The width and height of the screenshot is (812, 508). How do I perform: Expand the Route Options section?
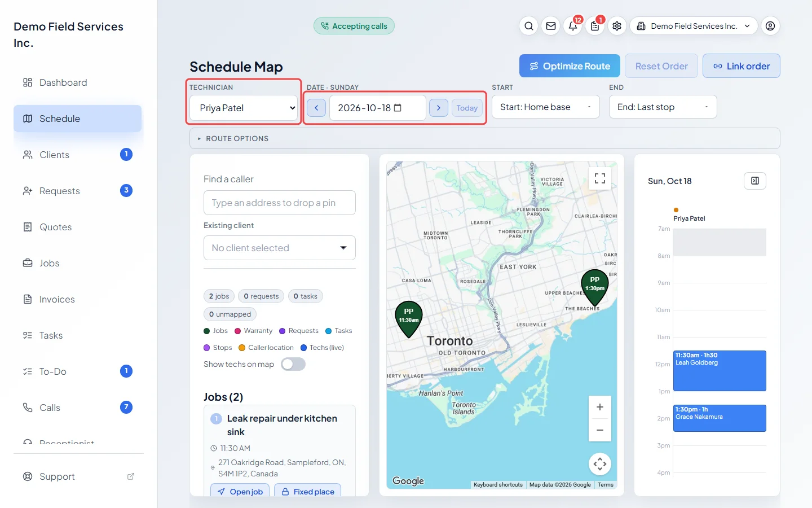[x=485, y=138]
